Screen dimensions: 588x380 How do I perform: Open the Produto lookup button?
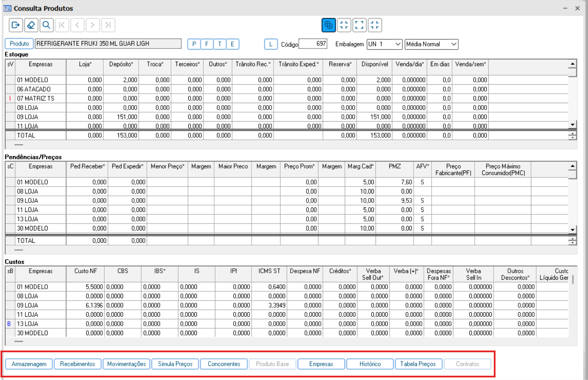coord(19,44)
